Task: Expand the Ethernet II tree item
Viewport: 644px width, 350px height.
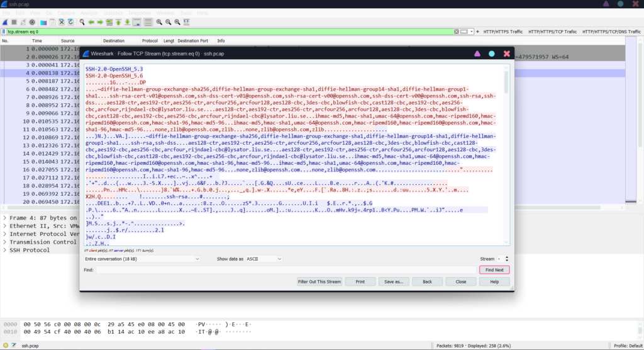Action: (6, 225)
